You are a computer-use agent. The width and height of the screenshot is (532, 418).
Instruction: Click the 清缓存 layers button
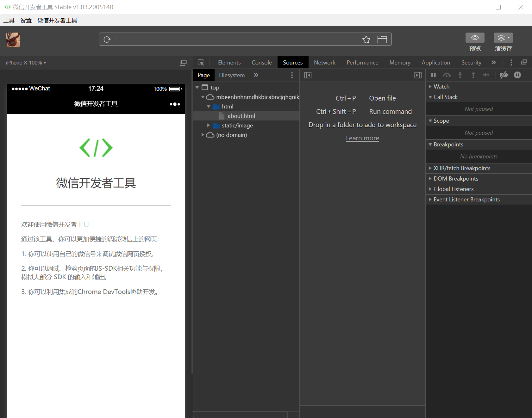[503, 38]
